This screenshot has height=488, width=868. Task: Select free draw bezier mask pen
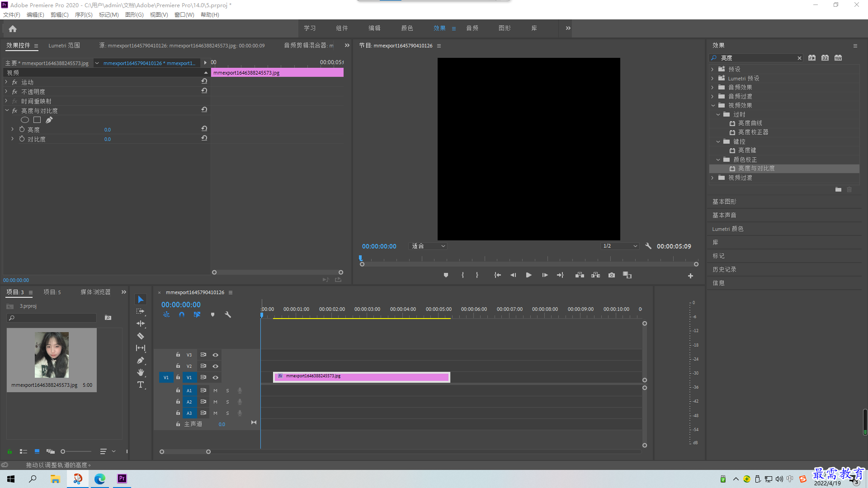point(49,120)
